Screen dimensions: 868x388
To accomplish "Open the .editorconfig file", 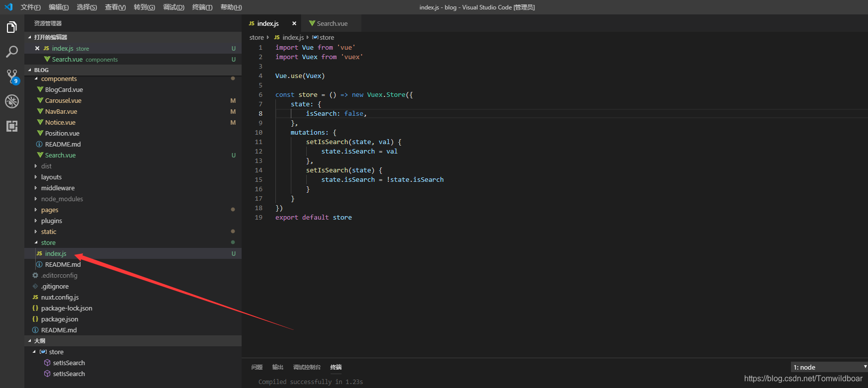I will [x=133, y=275].
